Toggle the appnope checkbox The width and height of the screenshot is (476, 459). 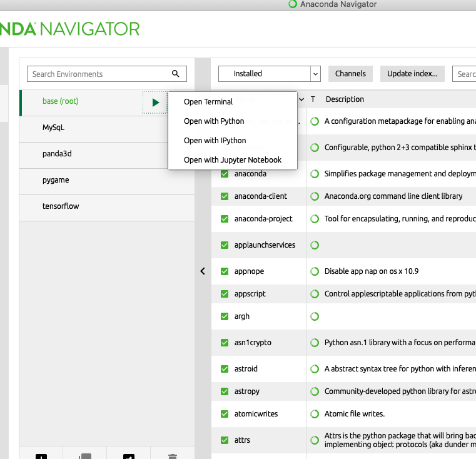(x=225, y=271)
